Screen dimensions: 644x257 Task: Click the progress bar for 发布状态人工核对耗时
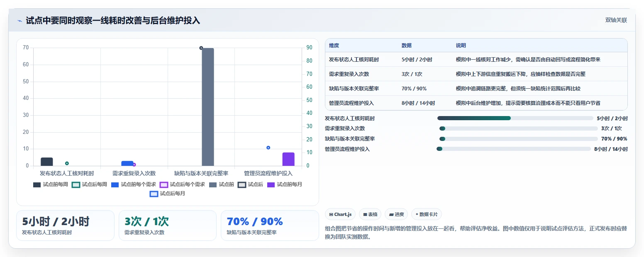[515, 118]
